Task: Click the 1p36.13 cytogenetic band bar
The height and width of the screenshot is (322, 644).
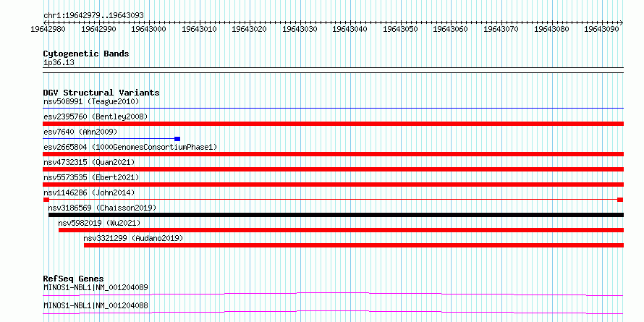Action: (x=333, y=70)
